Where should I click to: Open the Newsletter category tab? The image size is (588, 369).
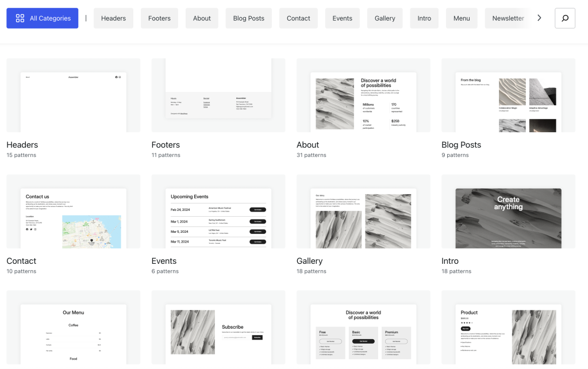[508, 18]
